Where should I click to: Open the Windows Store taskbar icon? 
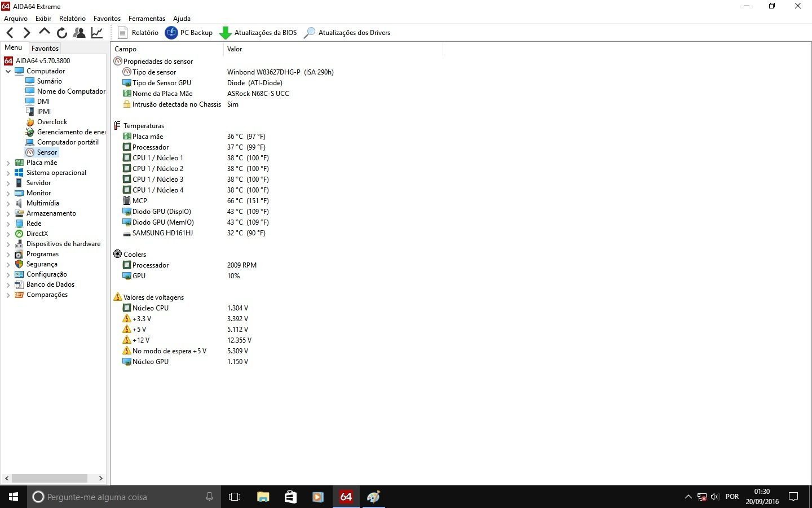point(290,497)
